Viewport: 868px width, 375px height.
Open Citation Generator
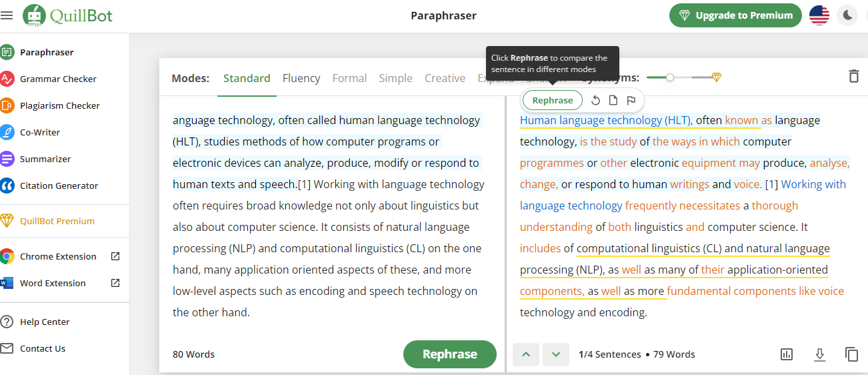59,185
